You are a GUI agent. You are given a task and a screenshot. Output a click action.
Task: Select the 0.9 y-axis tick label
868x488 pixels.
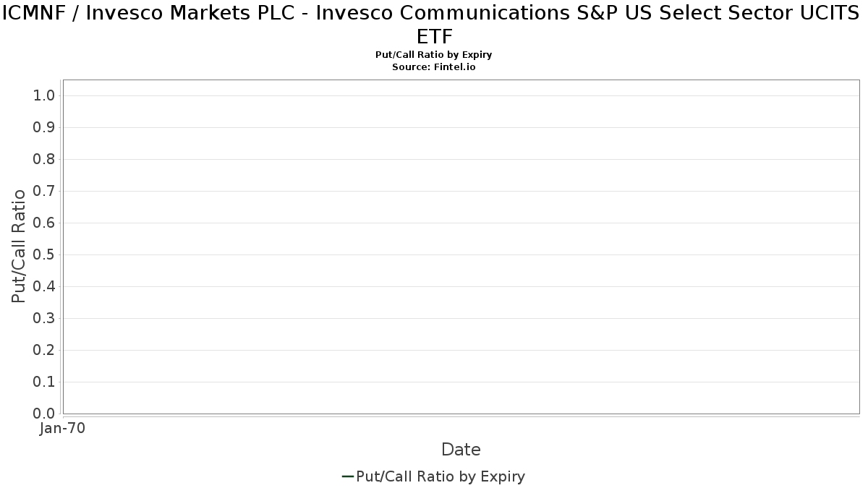pos(44,128)
